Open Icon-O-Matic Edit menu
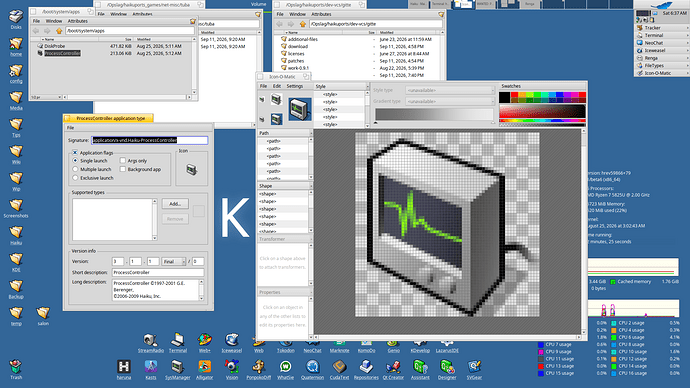The width and height of the screenshot is (690, 388). [277, 86]
